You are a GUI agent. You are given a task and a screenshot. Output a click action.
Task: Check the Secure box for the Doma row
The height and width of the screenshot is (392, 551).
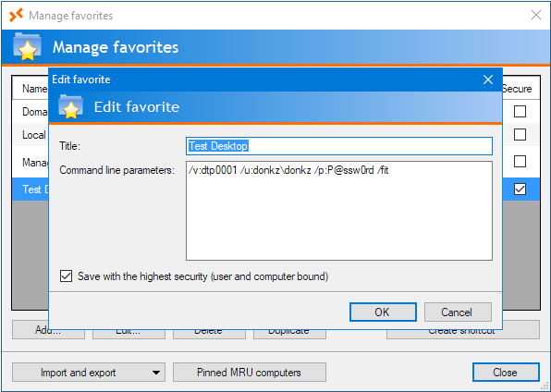pos(520,112)
